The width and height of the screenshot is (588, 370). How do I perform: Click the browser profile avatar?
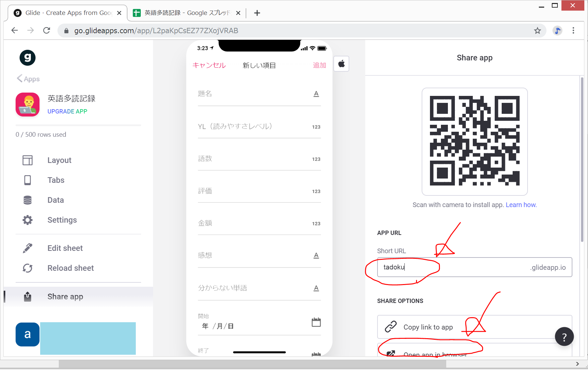pyautogui.click(x=557, y=31)
